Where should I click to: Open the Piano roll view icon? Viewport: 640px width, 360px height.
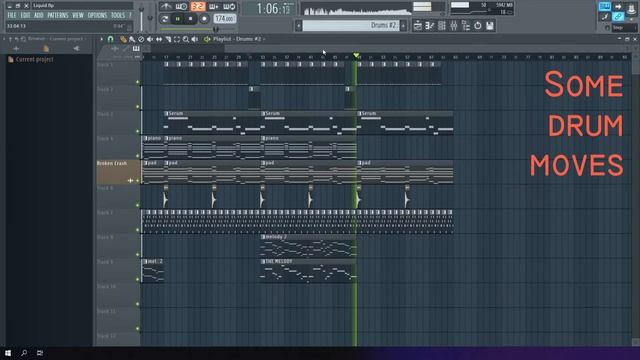click(429, 26)
